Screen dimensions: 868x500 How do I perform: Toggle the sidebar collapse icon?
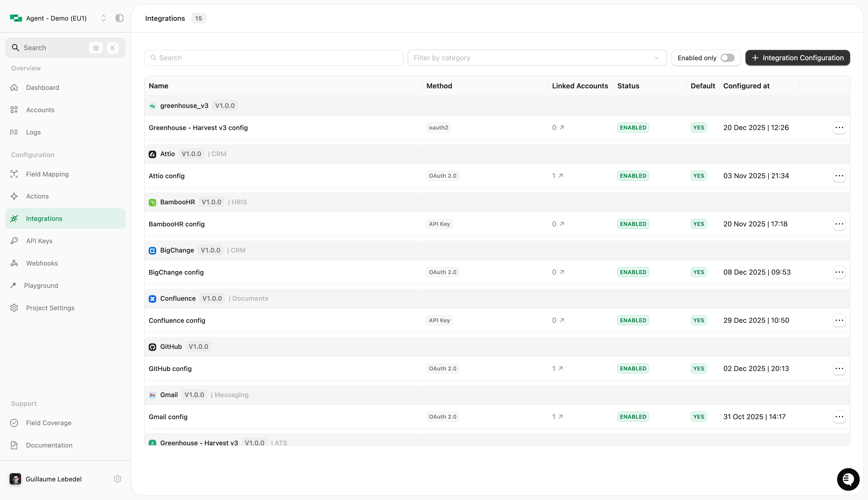point(119,18)
